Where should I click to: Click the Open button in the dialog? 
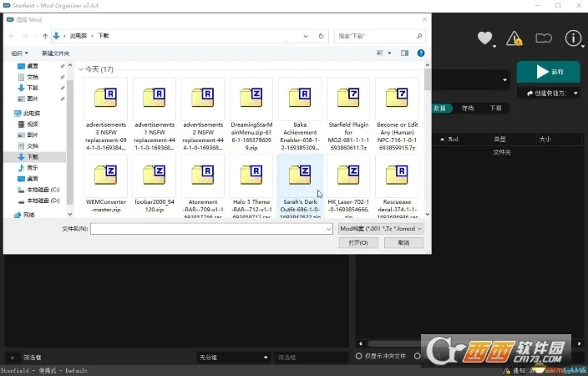357,242
